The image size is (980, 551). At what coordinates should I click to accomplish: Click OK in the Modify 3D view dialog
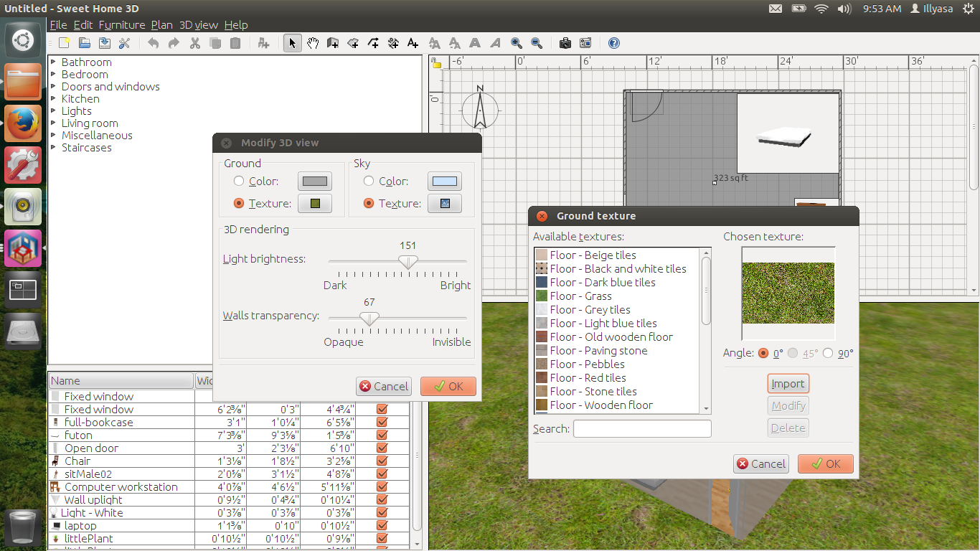(448, 386)
